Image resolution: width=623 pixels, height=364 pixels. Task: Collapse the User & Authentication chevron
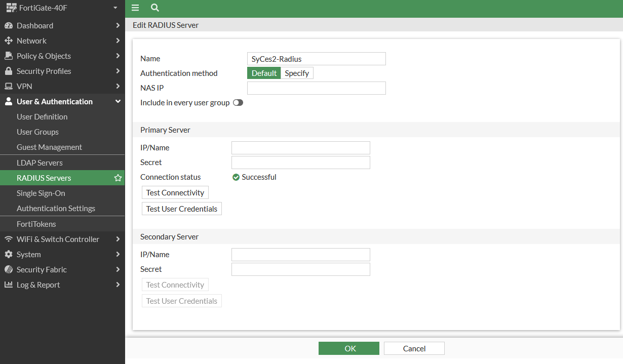(118, 101)
